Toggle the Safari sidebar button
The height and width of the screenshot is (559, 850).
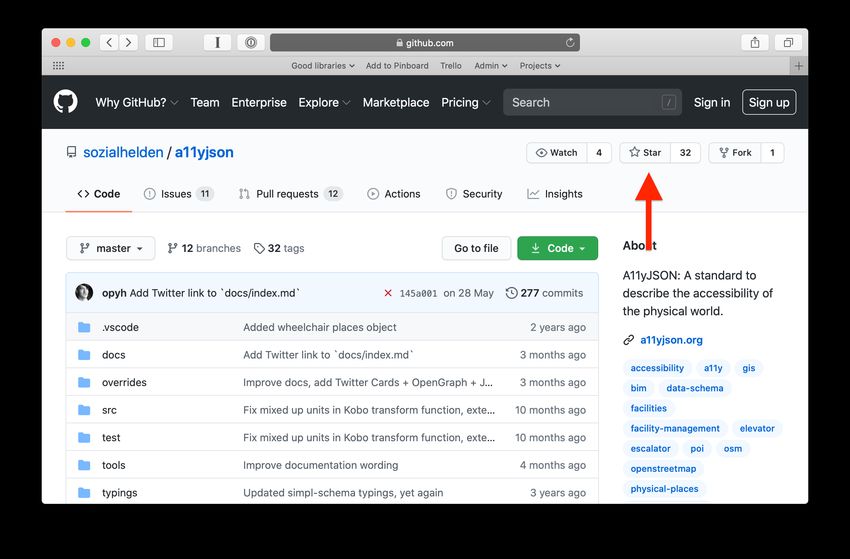(x=159, y=42)
